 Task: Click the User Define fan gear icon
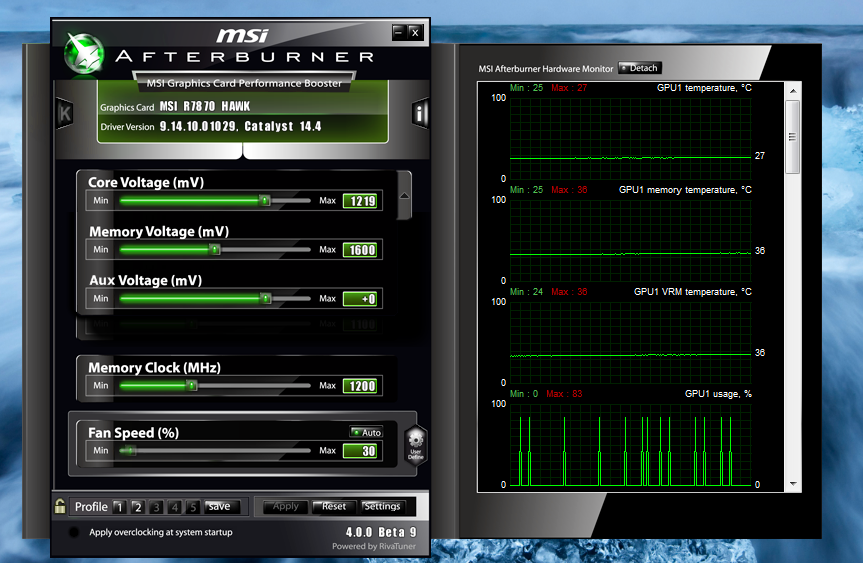(416, 445)
